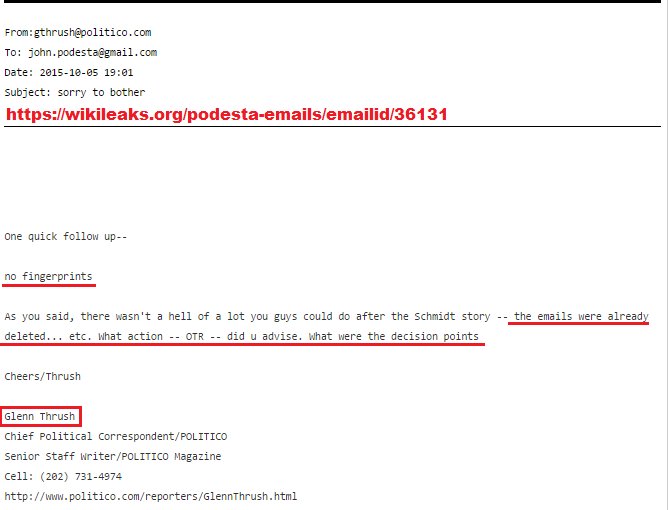Click the 'Cheers/Thrush' sign-off

[x=43, y=376]
